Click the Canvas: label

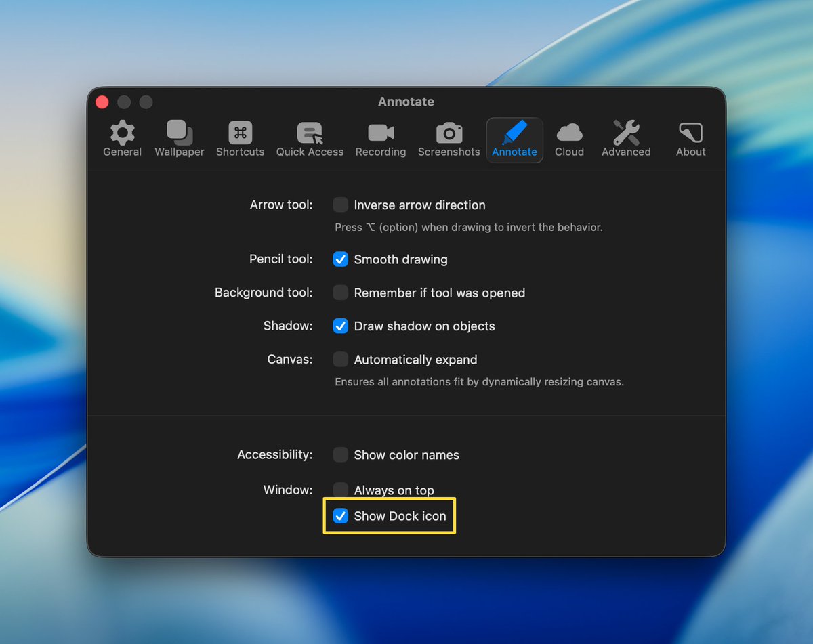290,360
